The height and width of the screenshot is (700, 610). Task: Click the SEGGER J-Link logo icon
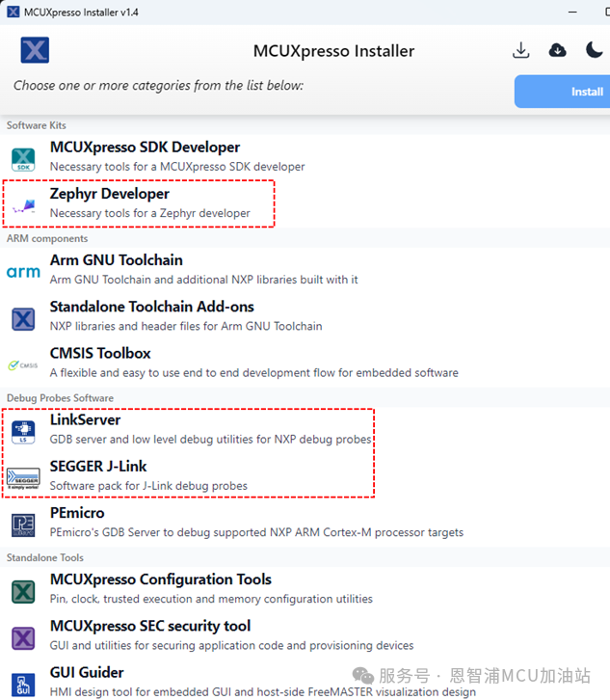coord(23,478)
